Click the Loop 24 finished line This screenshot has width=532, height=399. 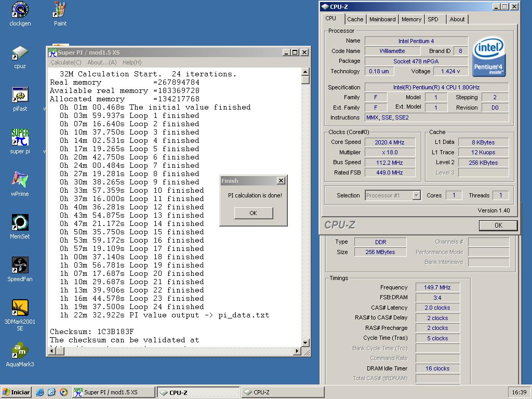pyautogui.click(x=132, y=307)
